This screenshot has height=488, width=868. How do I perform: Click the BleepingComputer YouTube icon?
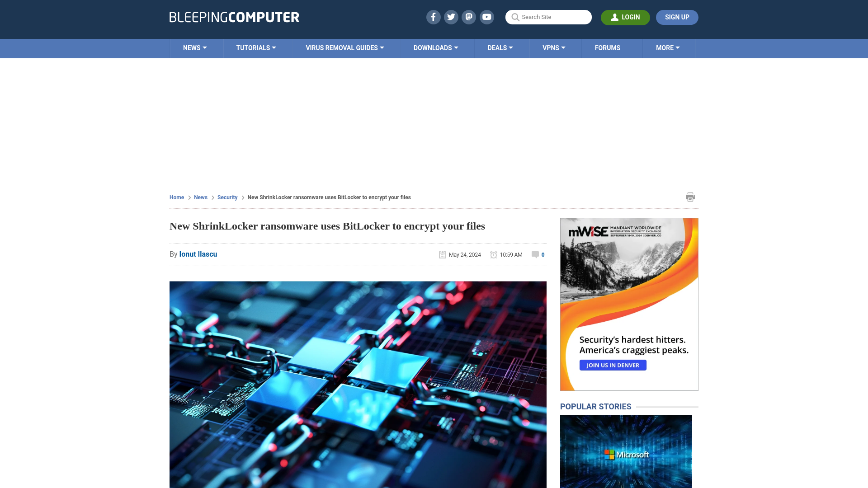click(487, 17)
